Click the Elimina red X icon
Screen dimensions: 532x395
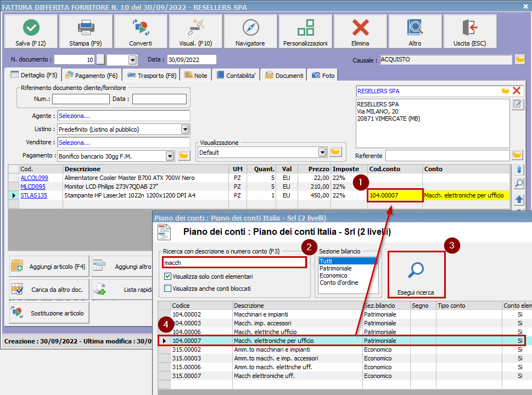click(360, 27)
